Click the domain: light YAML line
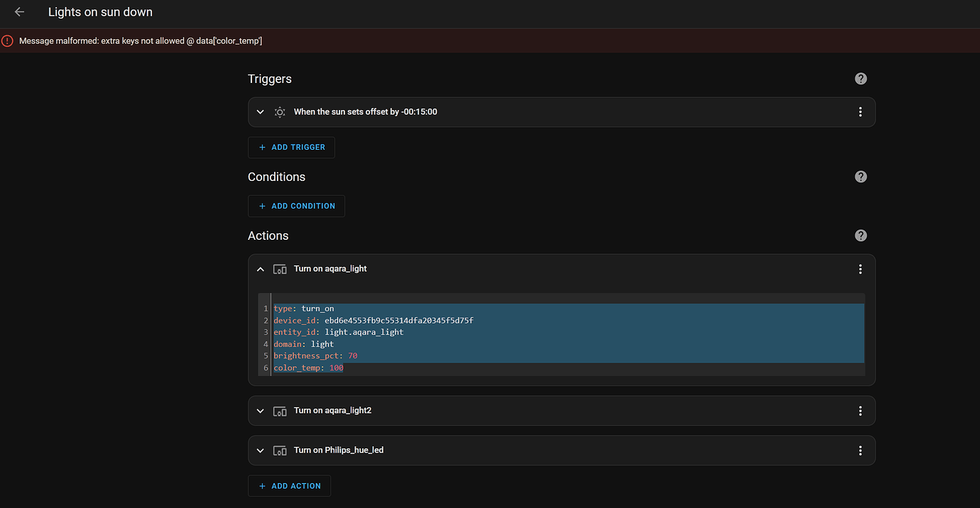 (303, 344)
